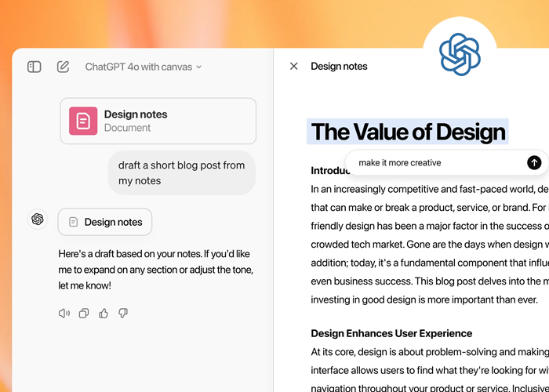The width and height of the screenshot is (549, 392).
Task: Click the blue OpenAI logo
Action: 460,54
